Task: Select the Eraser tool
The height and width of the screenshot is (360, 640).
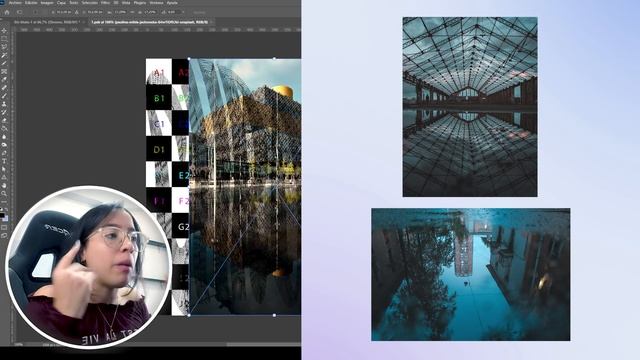Action: [4, 120]
